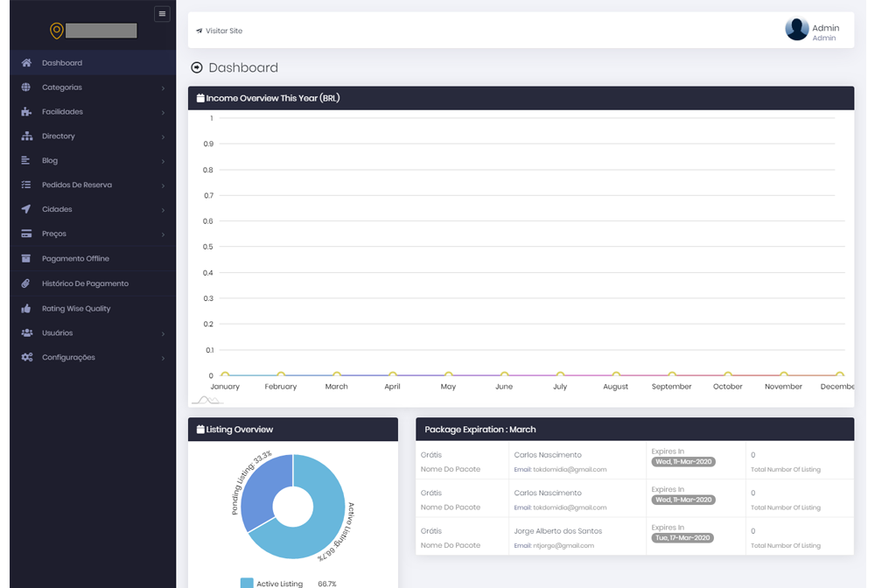Click the Rating Wise Quality thumbs-up icon
875x588 pixels.
point(26,309)
